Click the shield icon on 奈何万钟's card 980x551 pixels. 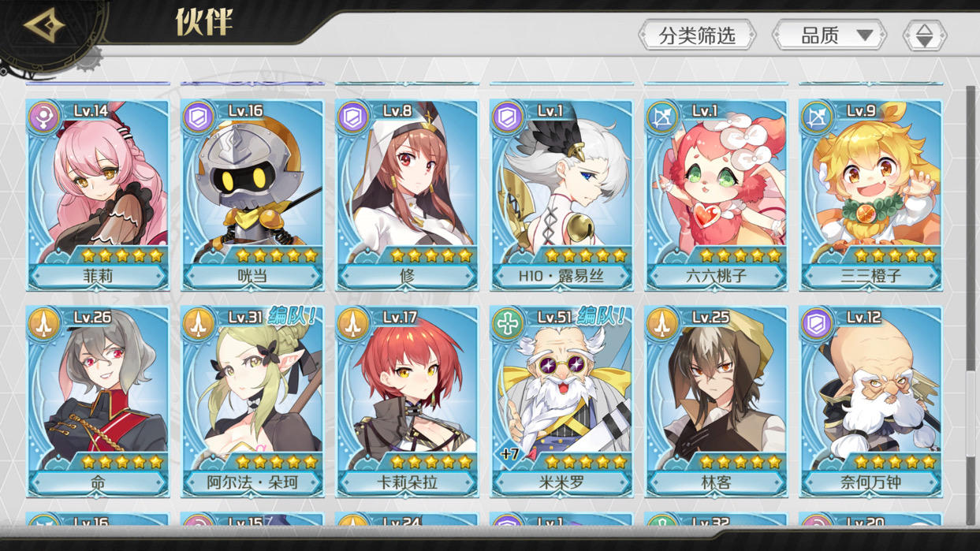click(817, 324)
